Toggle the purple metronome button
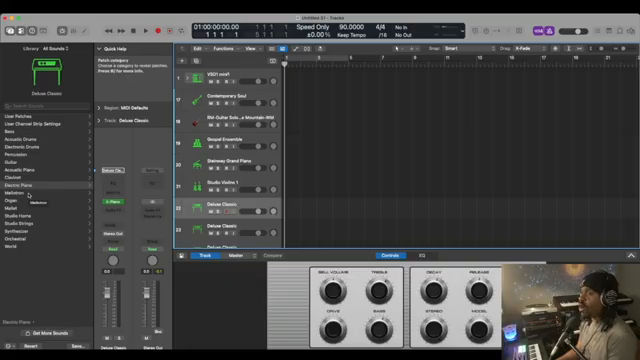This screenshot has width=640, height=360. click(x=549, y=31)
